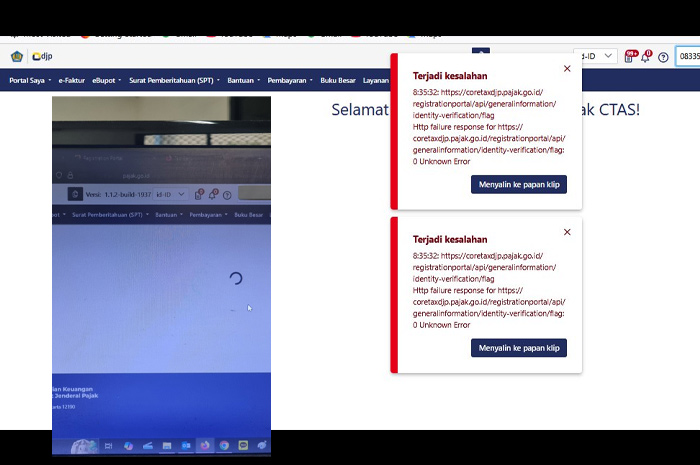The height and width of the screenshot is (465, 700).
Task: Click the Task View taskbar icon in photo
Action: 108,446
